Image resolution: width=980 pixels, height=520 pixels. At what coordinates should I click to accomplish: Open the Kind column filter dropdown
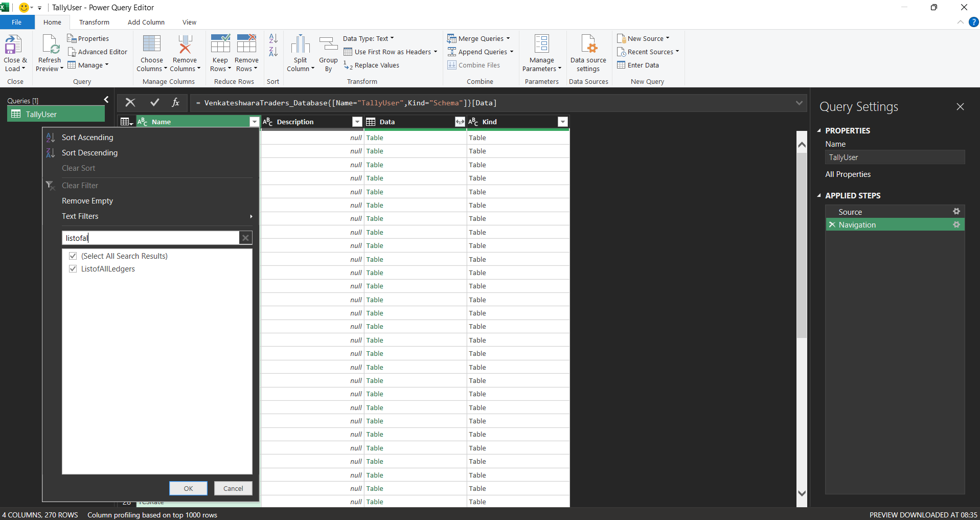(562, 122)
